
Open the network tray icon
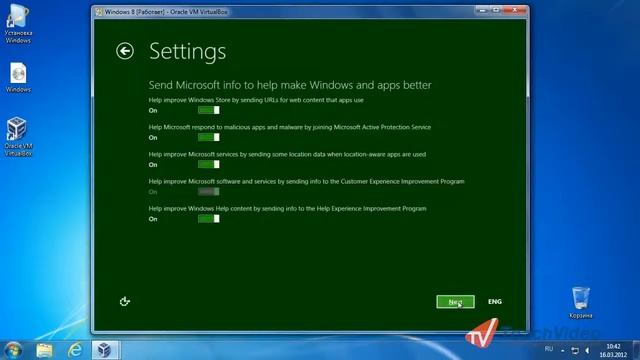tap(575, 351)
